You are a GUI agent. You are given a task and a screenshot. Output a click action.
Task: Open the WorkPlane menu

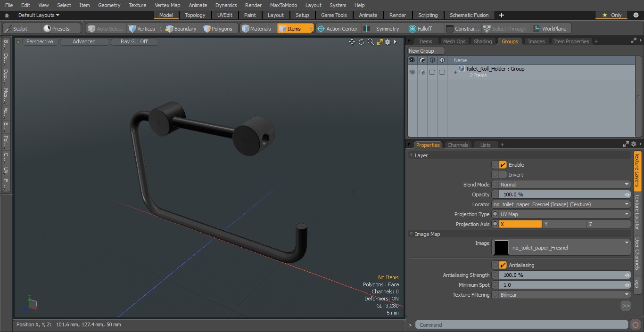point(550,29)
